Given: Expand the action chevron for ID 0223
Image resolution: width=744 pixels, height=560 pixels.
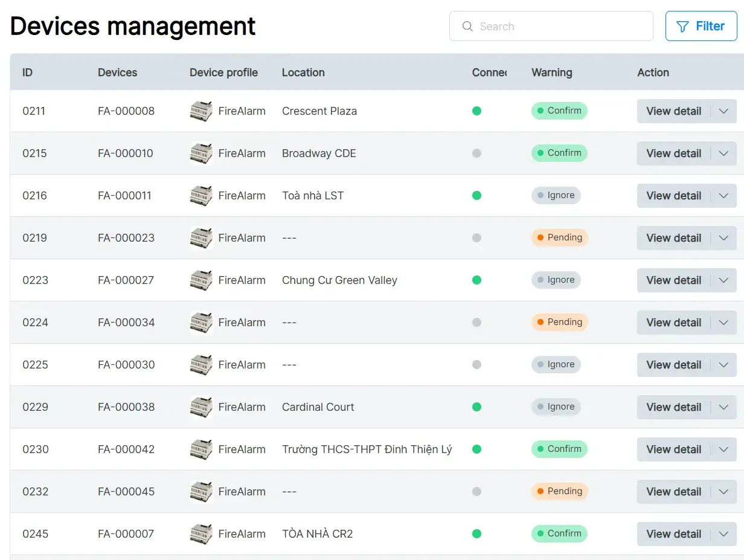Looking at the screenshot, I should click(x=724, y=280).
